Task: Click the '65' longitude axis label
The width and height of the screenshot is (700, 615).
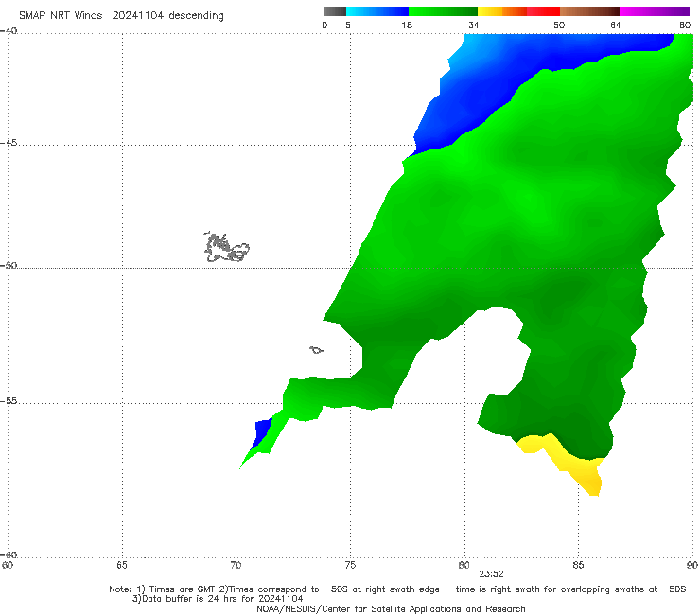Action: pos(122,565)
